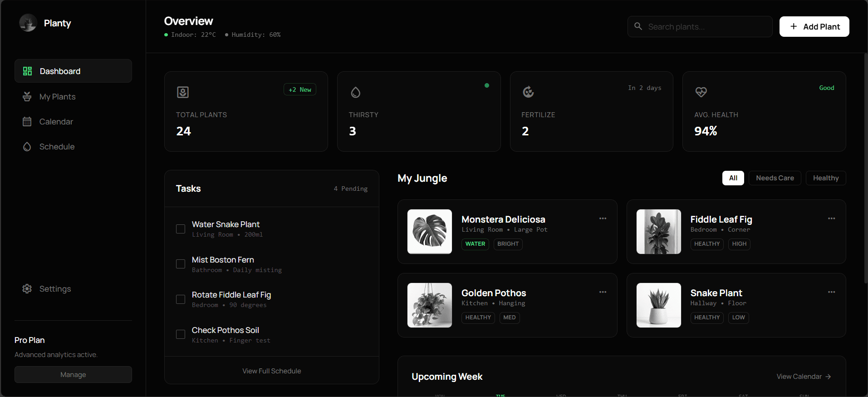
Task: Mark Mist Boston Fern as done
Action: pos(181,264)
